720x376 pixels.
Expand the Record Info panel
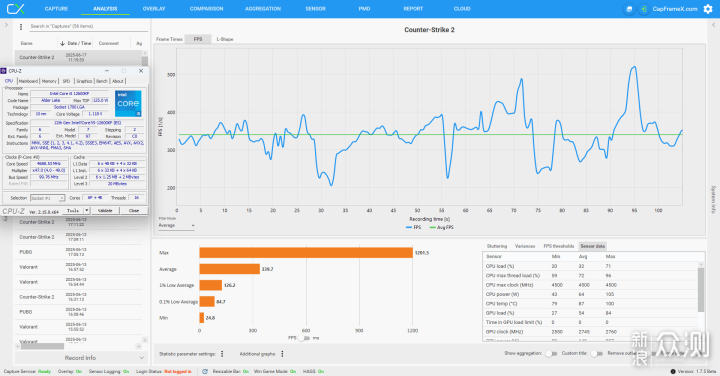point(80,358)
